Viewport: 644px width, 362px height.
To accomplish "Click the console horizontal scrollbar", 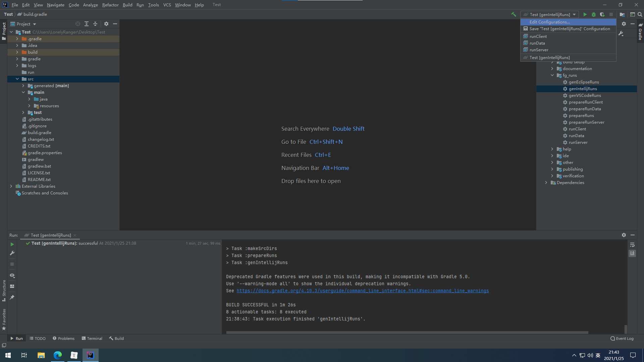I will 407,333.
